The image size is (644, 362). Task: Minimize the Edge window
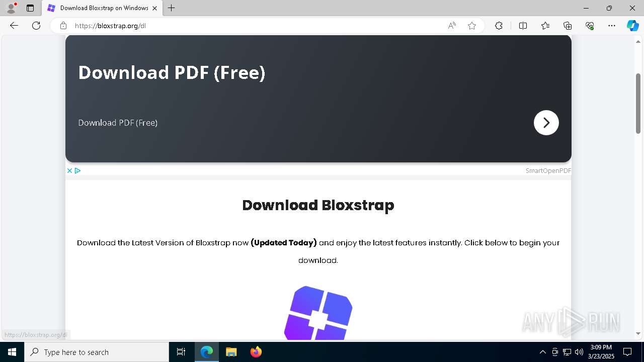(586, 8)
